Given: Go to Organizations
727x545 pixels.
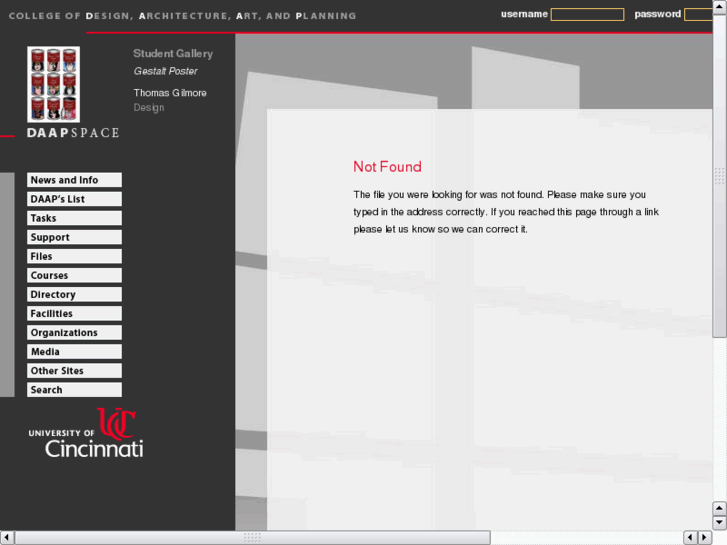Looking at the screenshot, I should coord(74,332).
